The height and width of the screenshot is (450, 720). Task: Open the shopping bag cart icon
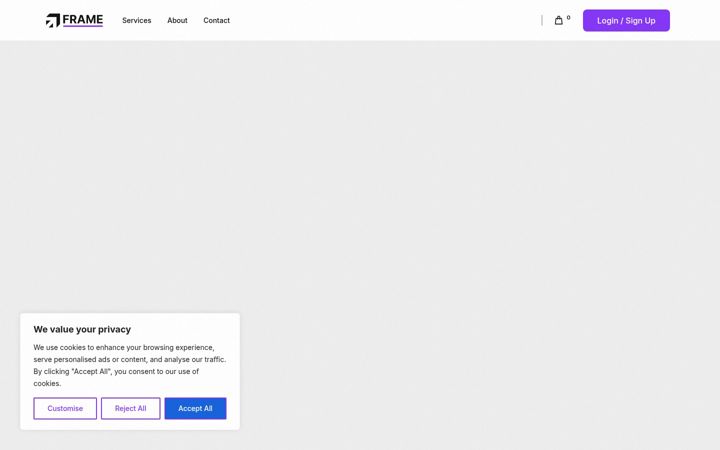pos(558,20)
